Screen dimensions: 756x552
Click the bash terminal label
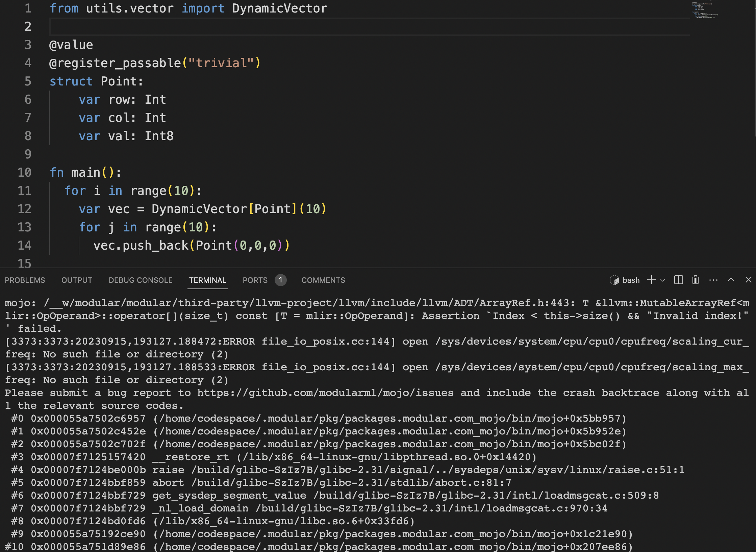point(631,280)
